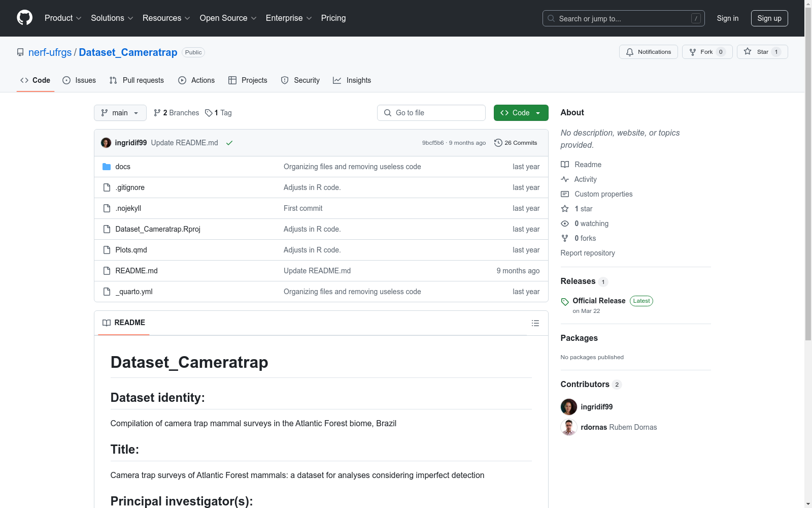Click the book icon beside Readme in About
The width and height of the screenshot is (812, 508).
[x=565, y=165]
